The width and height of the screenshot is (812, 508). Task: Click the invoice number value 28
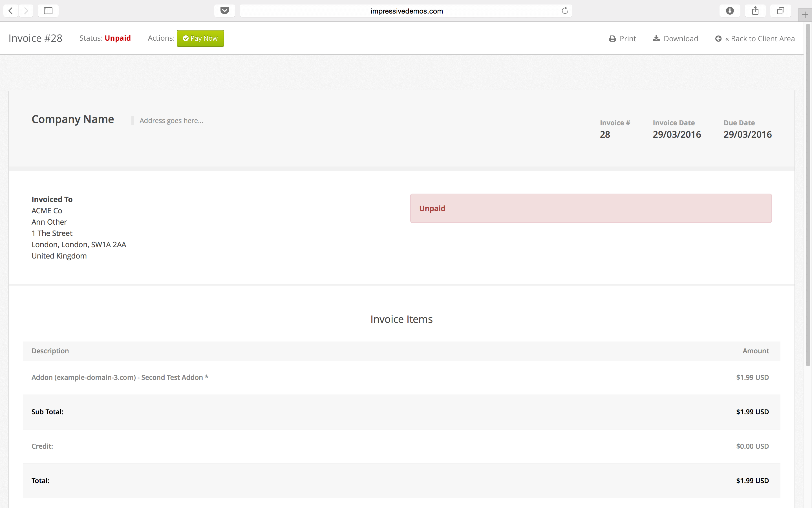605,134
